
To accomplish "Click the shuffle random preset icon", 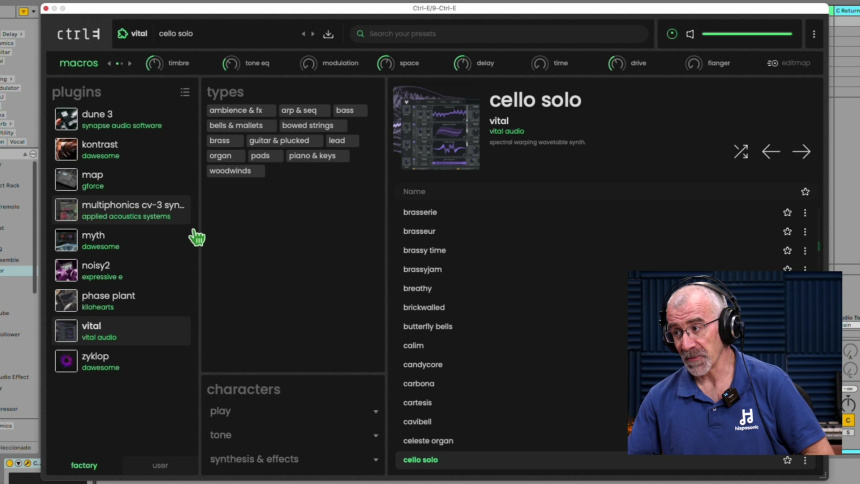I will [x=741, y=151].
